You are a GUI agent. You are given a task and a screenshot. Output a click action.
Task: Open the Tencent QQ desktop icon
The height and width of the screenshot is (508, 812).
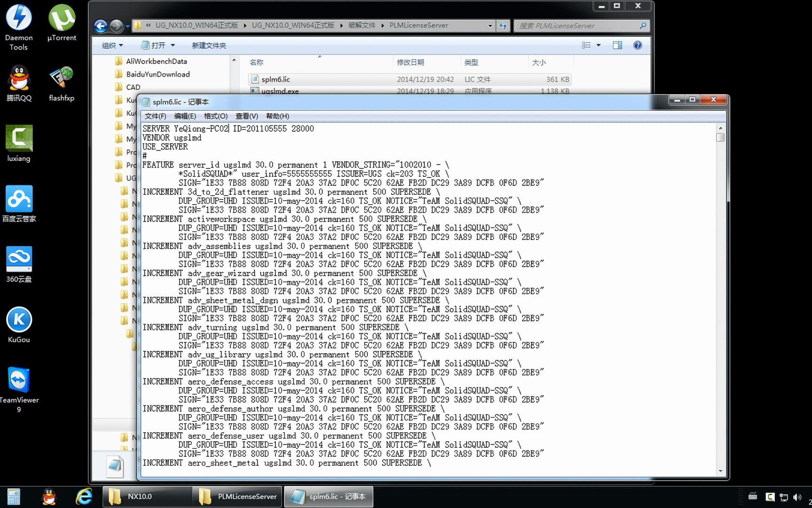coord(19,79)
